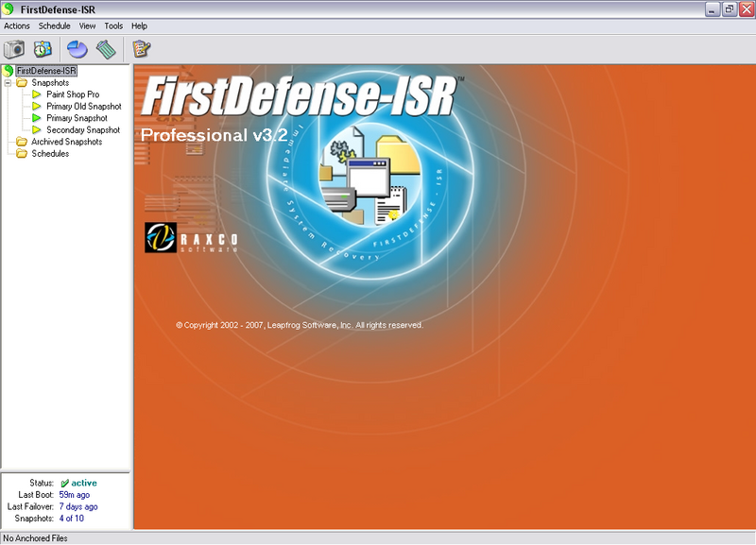Select the Schedules tree label
This screenshot has height=545, width=756.
[50, 154]
